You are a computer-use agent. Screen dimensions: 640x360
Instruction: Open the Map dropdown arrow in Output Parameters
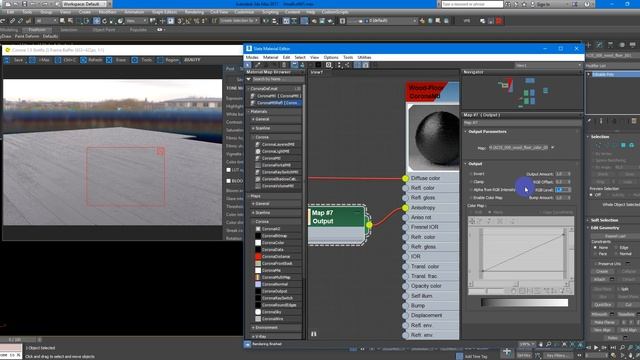pyautogui.click(x=553, y=147)
